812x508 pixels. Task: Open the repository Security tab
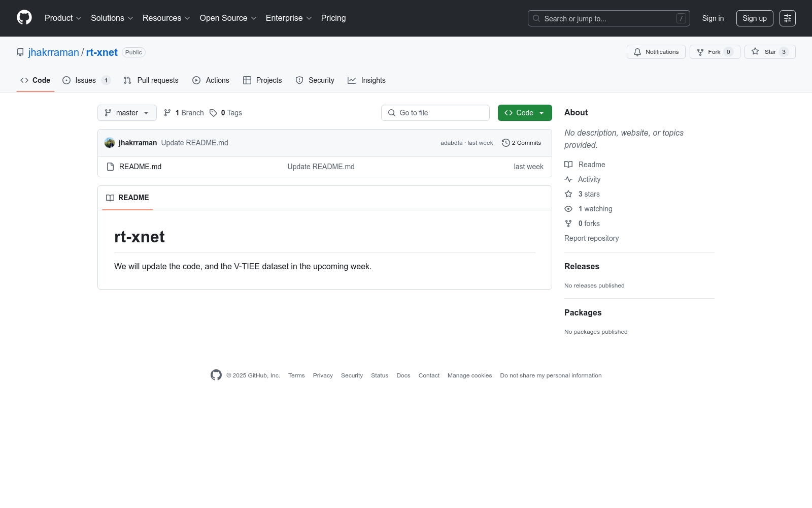pyautogui.click(x=315, y=80)
